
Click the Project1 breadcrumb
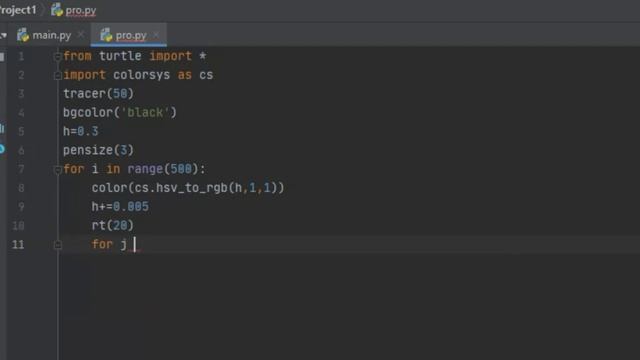[18, 10]
